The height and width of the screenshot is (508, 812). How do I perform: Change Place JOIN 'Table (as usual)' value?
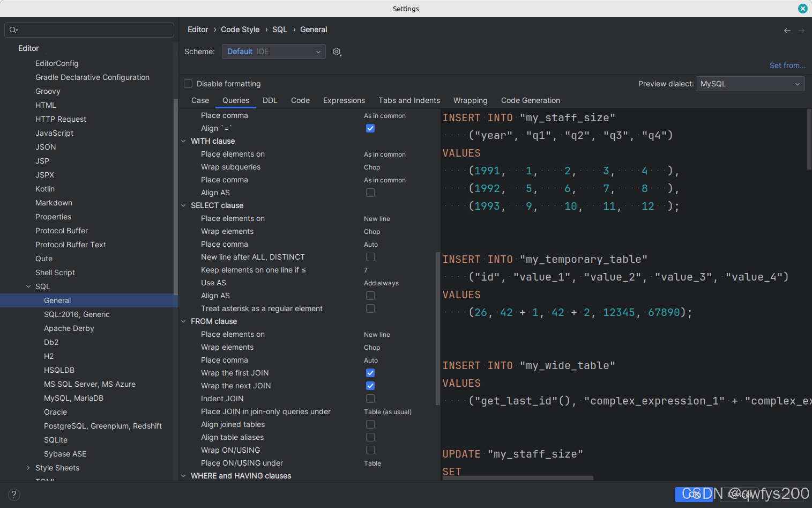point(388,412)
